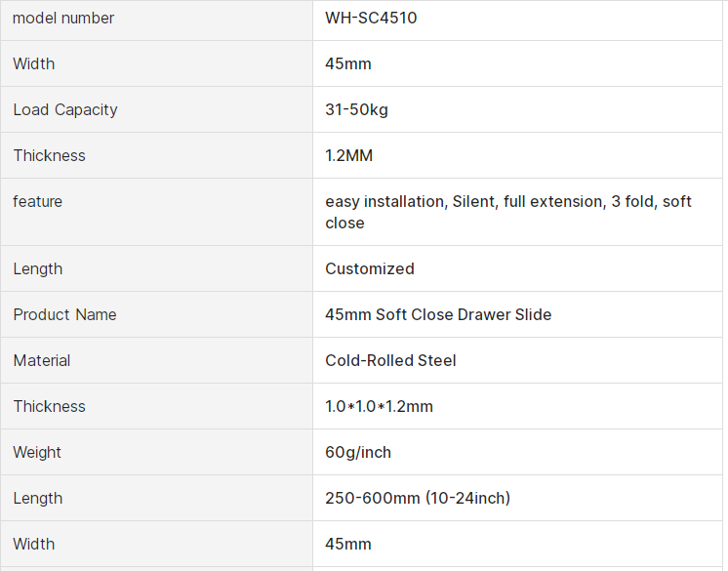Select the 31-50kg load capacity value

click(x=356, y=109)
